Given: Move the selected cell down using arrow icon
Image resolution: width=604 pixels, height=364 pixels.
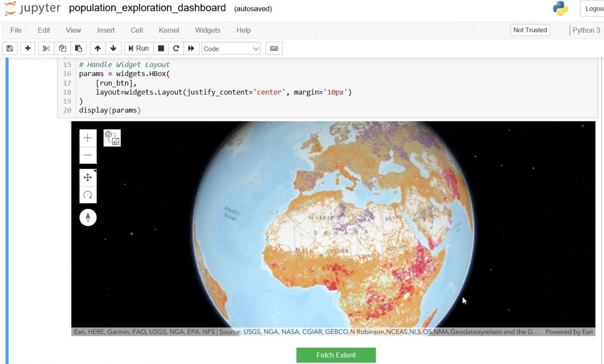Looking at the screenshot, I should point(113,48).
